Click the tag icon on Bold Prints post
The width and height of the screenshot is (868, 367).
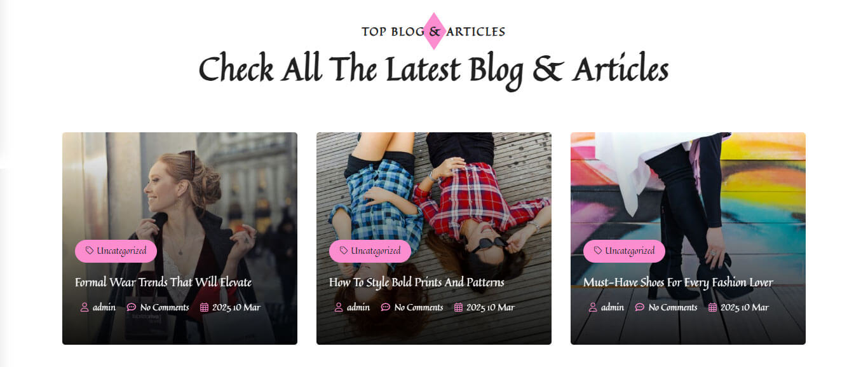[x=344, y=251]
